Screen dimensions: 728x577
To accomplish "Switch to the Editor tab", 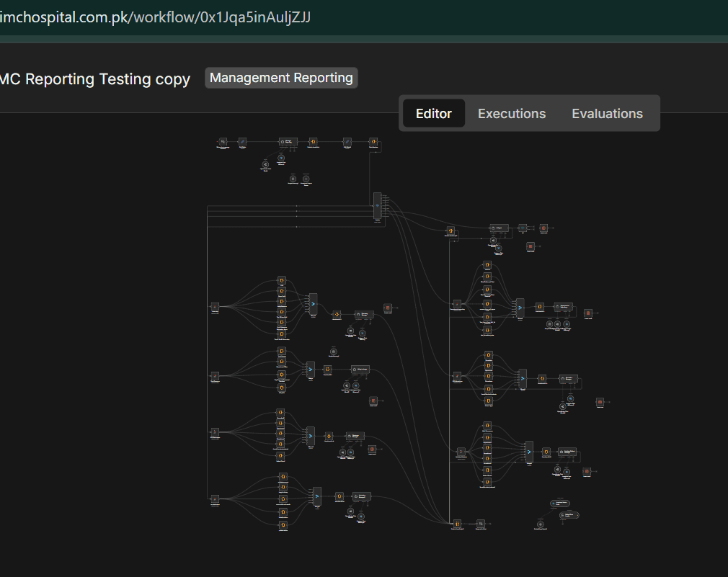I will pos(434,113).
